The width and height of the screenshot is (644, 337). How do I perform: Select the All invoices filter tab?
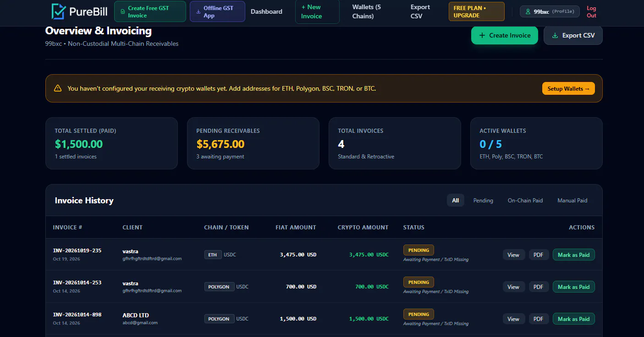point(456,200)
